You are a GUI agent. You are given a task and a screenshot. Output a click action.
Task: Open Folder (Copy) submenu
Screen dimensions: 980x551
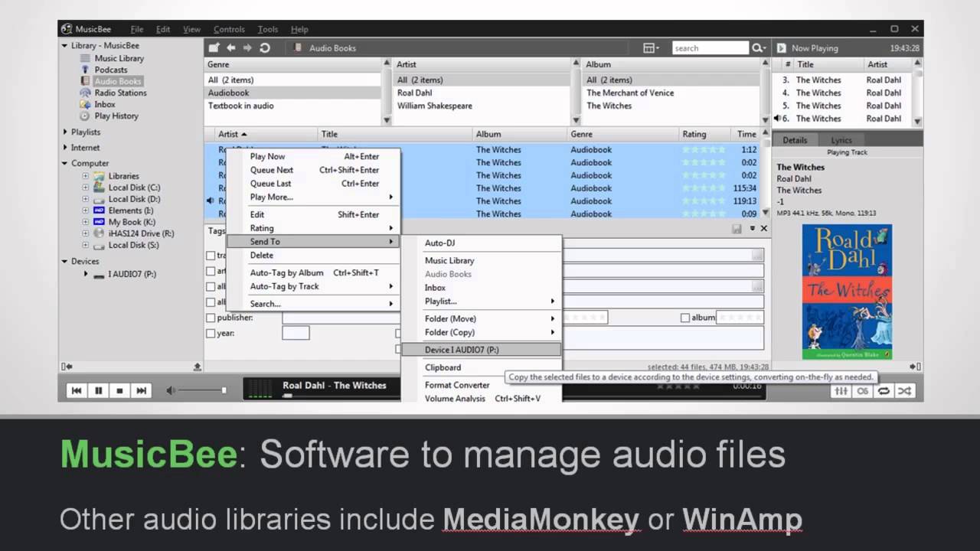click(x=482, y=332)
